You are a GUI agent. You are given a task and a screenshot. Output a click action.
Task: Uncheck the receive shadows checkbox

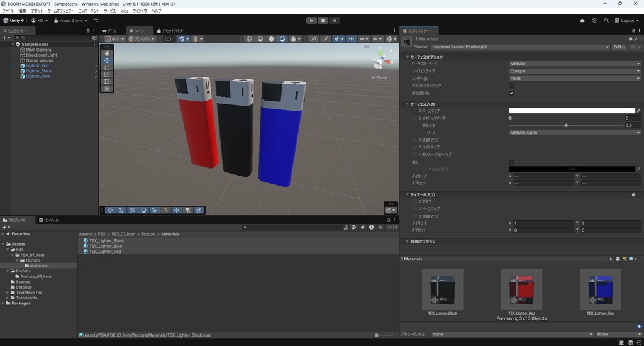click(x=511, y=93)
